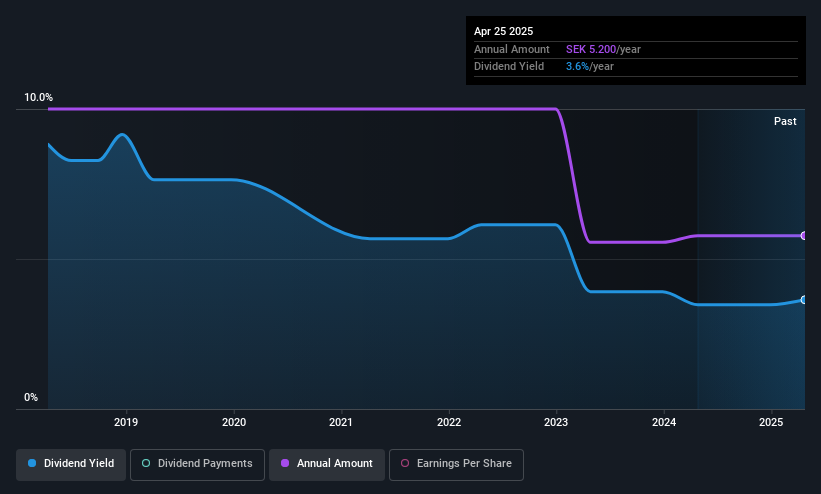
Task: Click the Dividend Yield tooltip row label
Action: (509, 67)
